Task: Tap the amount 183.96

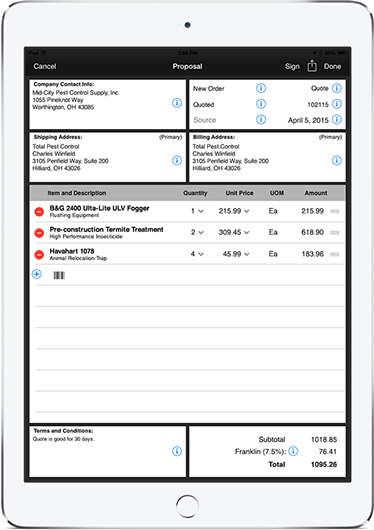Action: tap(312, 254)
